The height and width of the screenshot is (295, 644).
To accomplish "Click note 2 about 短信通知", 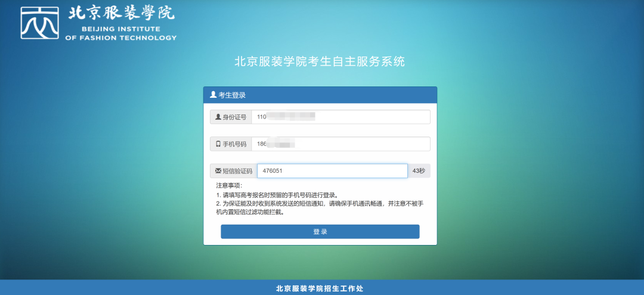I will [320, 209].
